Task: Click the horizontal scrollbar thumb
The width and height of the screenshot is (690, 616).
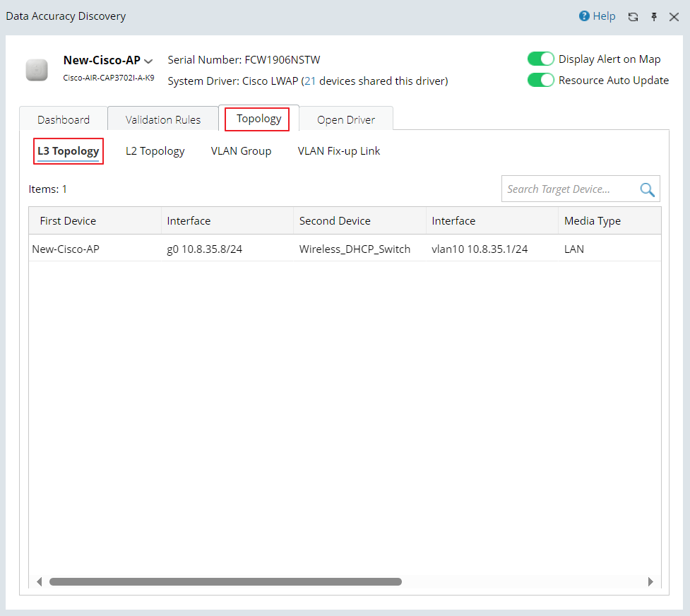Action: [225, 581]
